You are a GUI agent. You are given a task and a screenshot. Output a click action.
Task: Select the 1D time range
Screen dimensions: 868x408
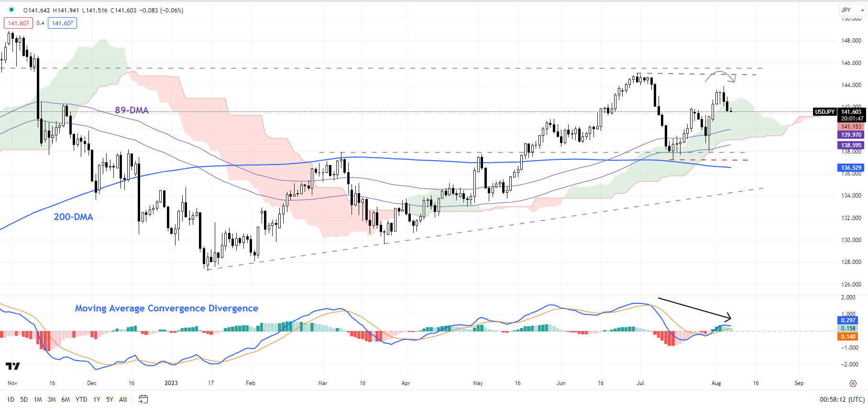tap(11, 399)
